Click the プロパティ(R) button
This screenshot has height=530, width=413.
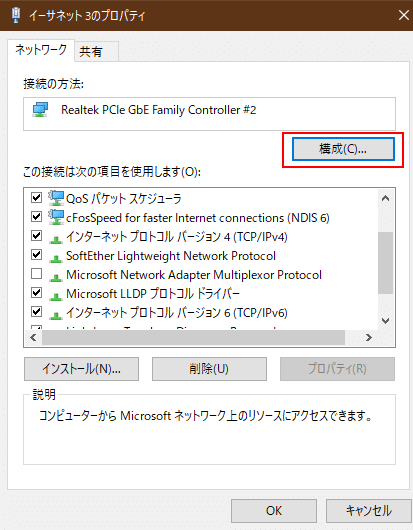(337, 369)
